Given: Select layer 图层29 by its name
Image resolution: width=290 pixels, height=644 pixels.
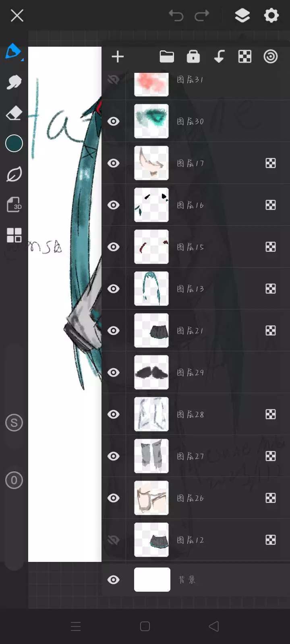Looking at the screenshot, I should (190, 372).
